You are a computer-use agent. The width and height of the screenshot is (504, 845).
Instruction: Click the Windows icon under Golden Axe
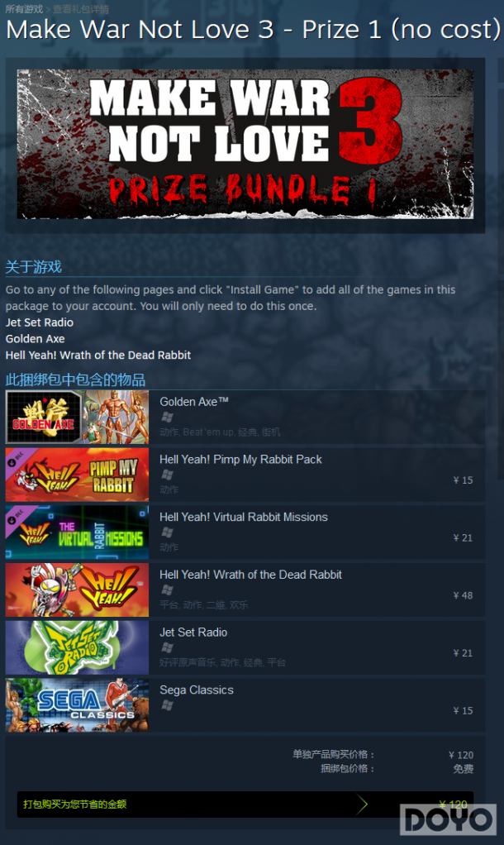point(168,417)
